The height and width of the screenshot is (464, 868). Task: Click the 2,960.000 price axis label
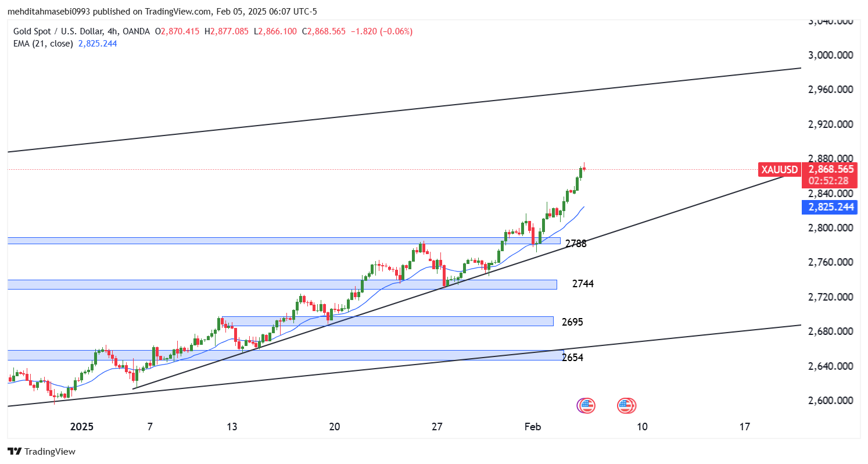tap(831, 90)
